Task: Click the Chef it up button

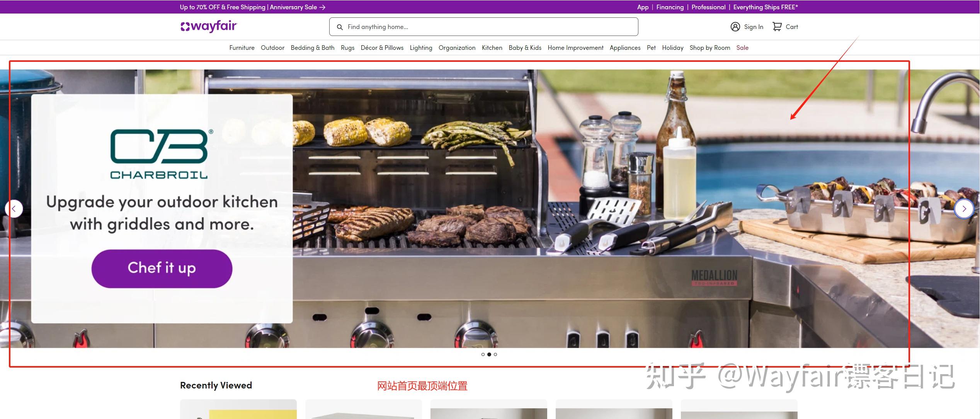Action: pos(161,268)
